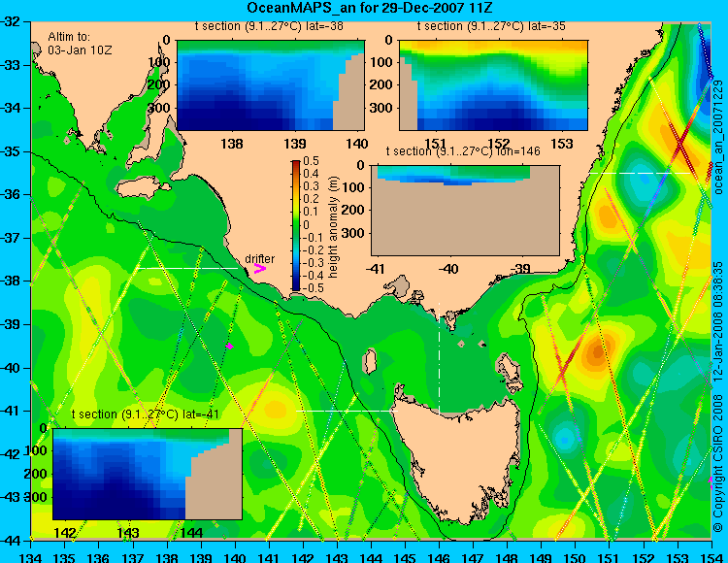Click the "t section (9.1..27°C) lon=146" heading
This screenshot has width=728, height=563.
(x=463, y=151)
